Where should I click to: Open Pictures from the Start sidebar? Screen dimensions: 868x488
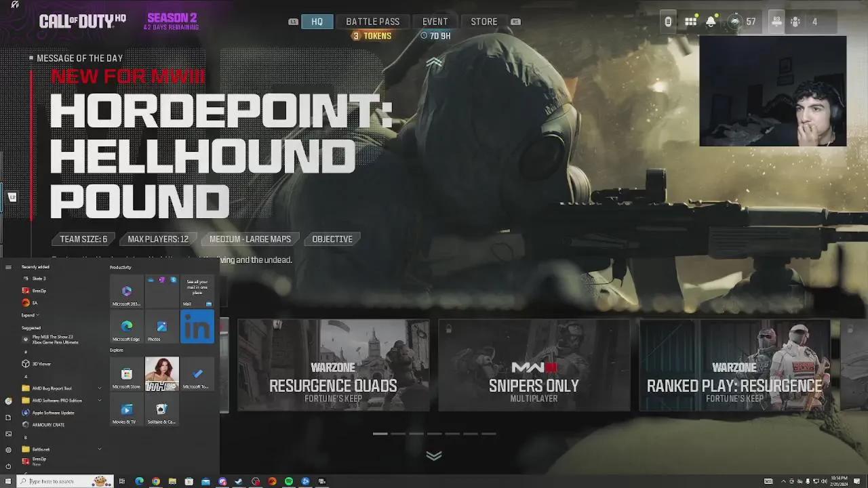[8, 434]
